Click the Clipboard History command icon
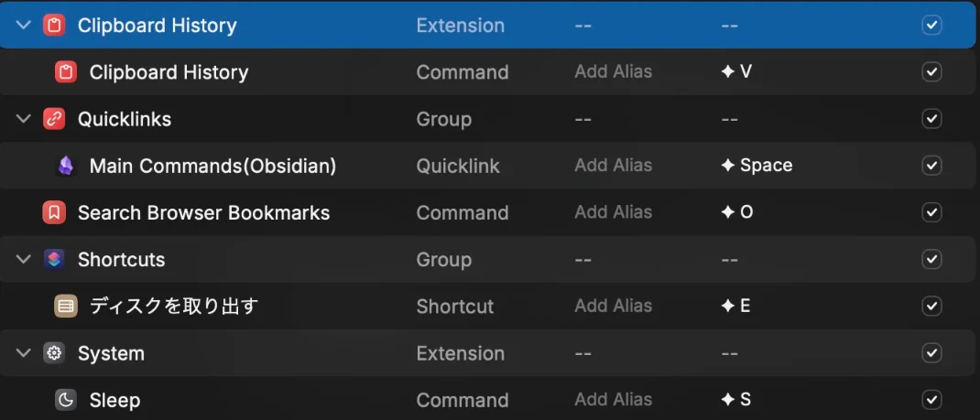The width and height of the screenshot is (980, 420). pos(66,72)
